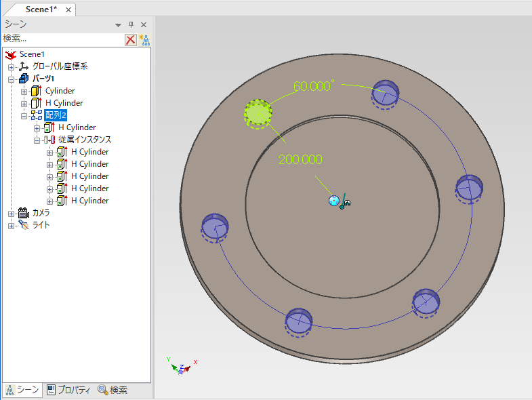Switch to the プロパティ tab
The image size is (532, 400).
coord(69,390)
